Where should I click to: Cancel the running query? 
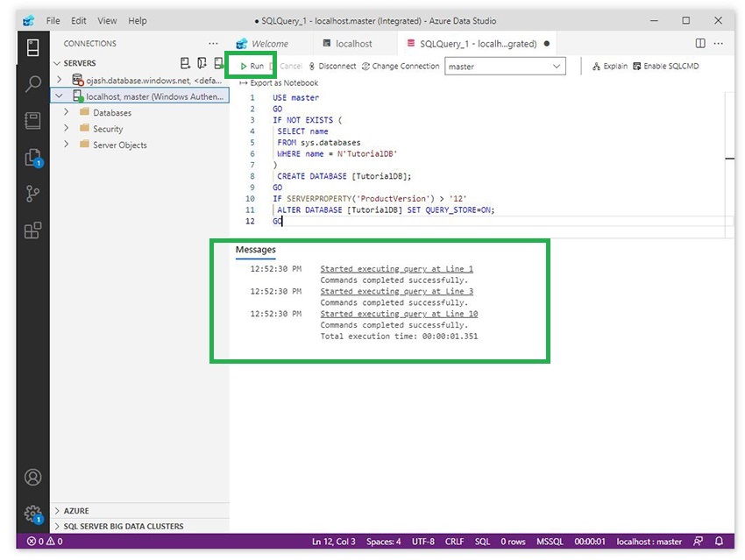click(x=287, y=66)
